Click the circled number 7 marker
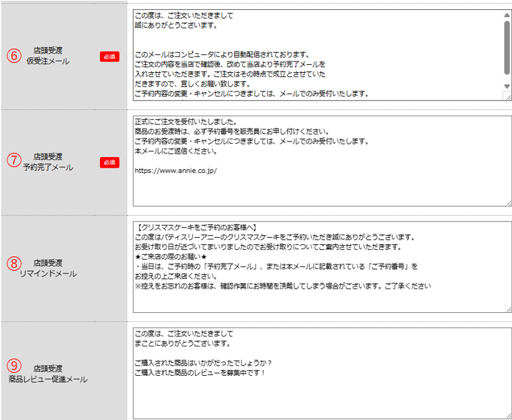The width and height of the screenshot is (512, 420). (13, 161)
